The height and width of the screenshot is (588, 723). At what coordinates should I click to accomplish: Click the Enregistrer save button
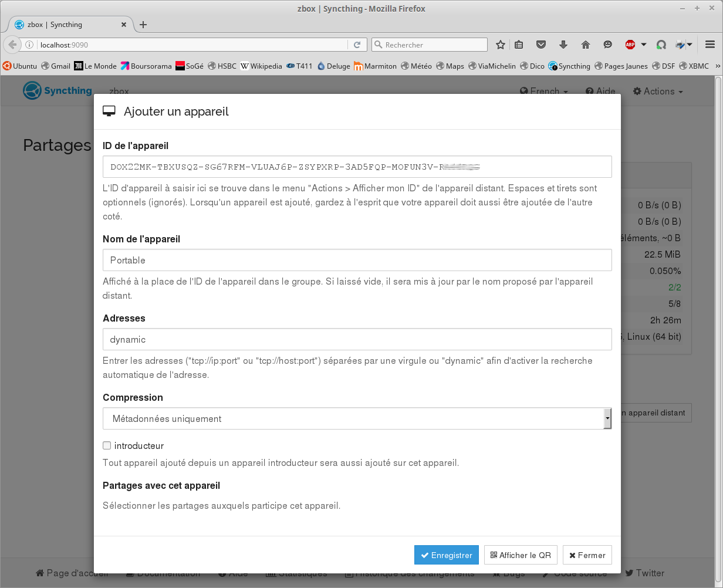click(447, 555)
